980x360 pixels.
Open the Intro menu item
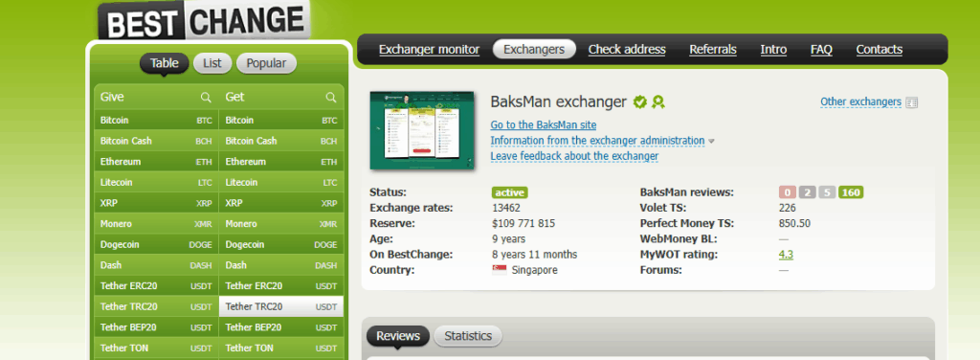(x=773, y=50)
